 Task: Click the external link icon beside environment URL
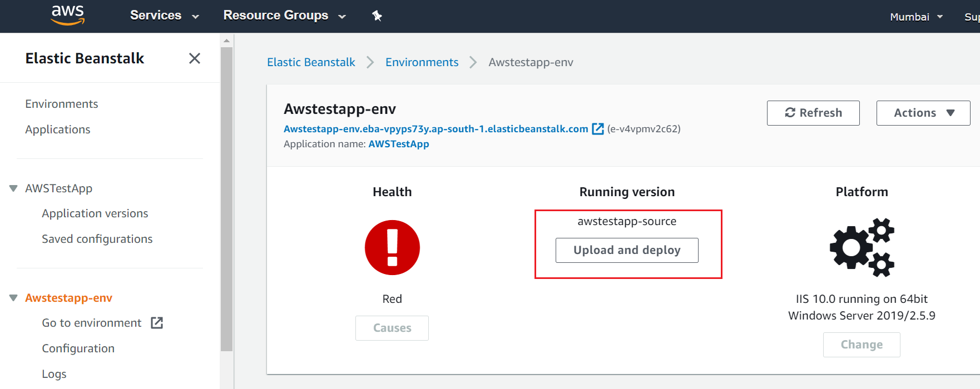(x=598, y=129)
